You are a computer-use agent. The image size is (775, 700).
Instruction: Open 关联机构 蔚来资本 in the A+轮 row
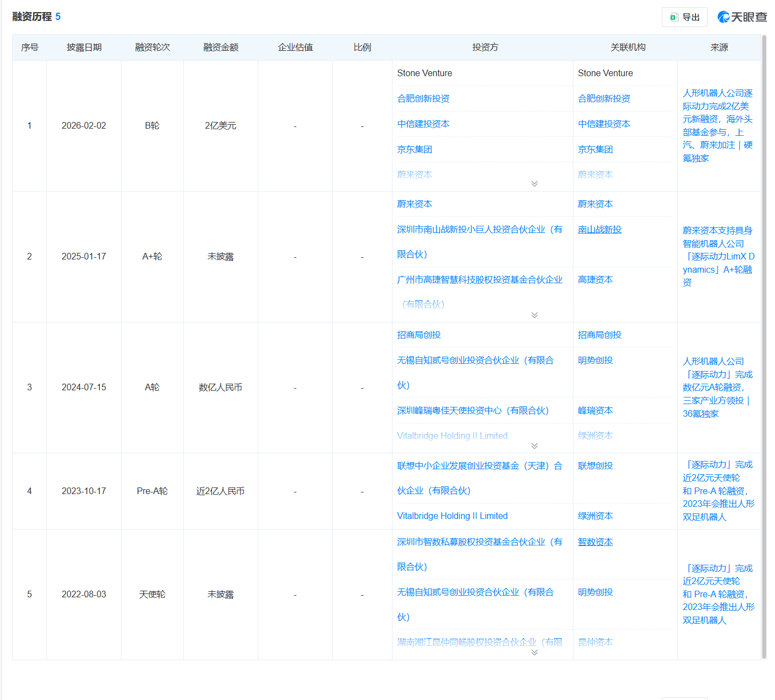click(595, 204)
